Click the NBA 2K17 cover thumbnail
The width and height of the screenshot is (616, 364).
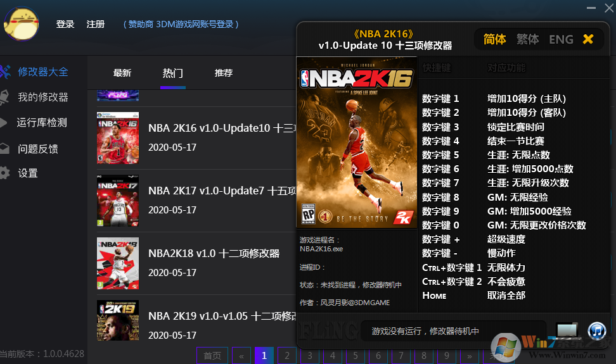[118, 201]
